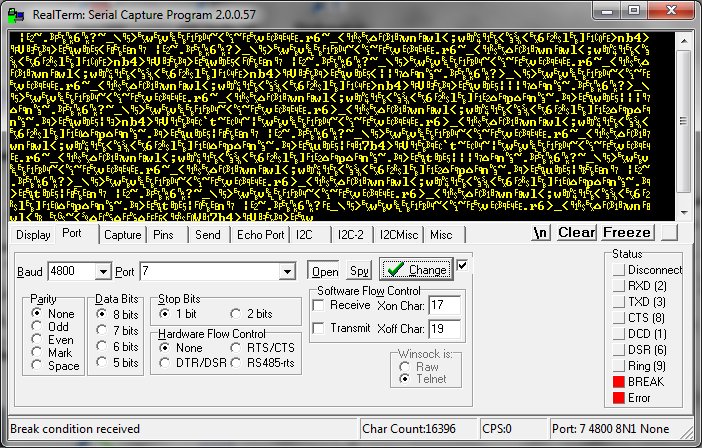Viewport: 702px width, 448px height.
Task: Click the Open port button
Action: click(325, 271)
